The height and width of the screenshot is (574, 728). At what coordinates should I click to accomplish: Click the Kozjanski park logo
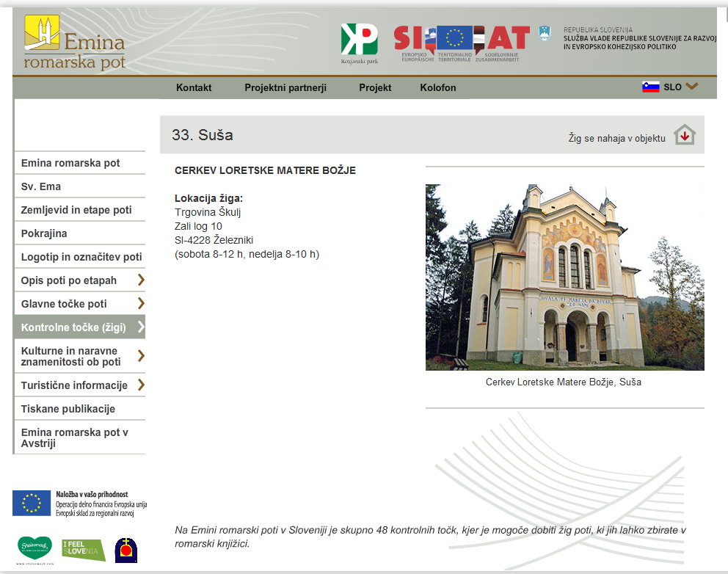click(x=359, y=43)
